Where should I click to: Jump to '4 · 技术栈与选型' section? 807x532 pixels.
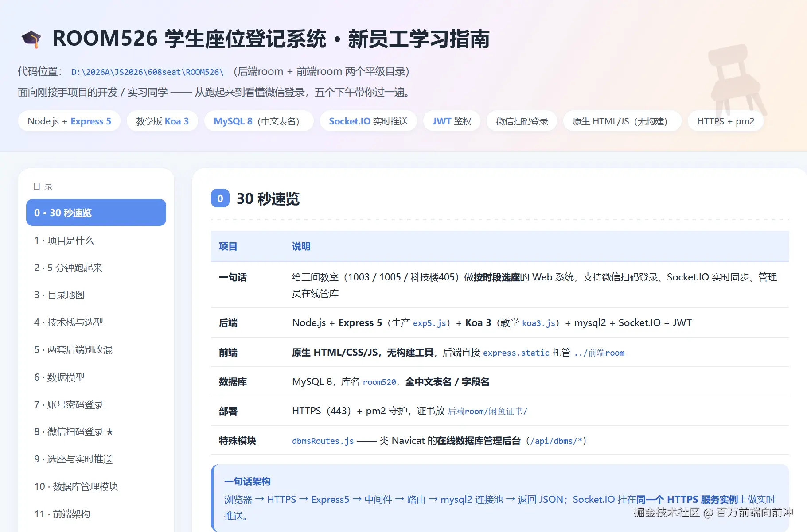(x=96, y=322)
